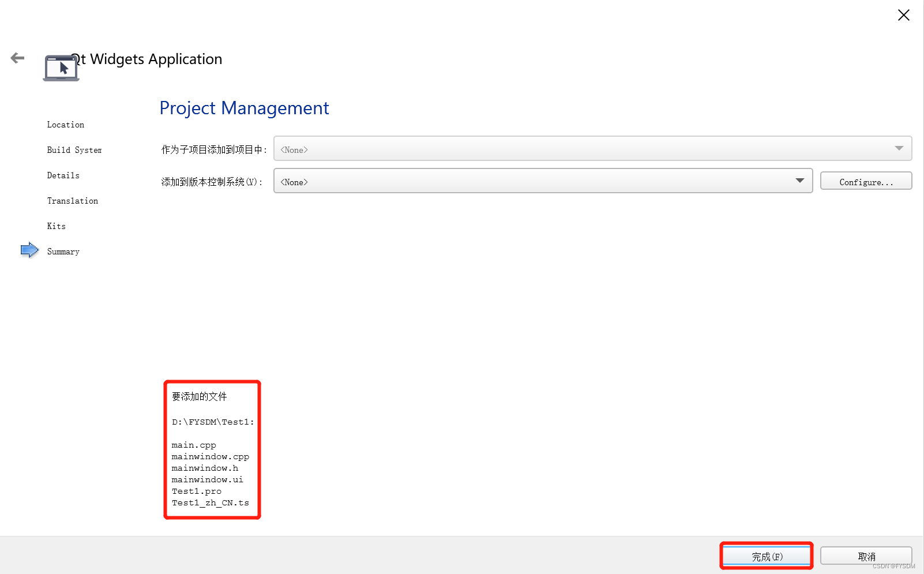Select the Build System step

pos(74,150)
